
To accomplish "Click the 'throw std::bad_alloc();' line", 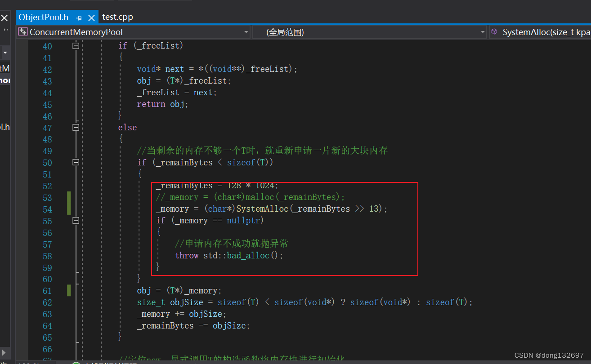I will click(229, 256).
